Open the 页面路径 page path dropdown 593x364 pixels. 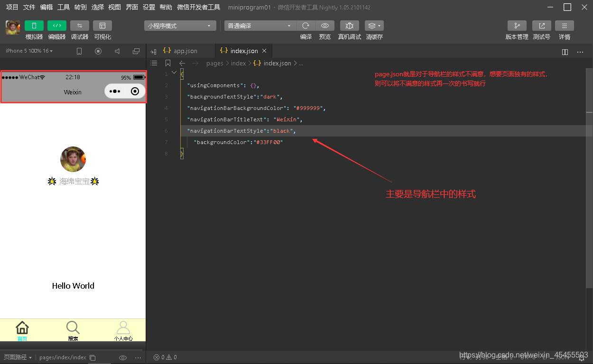click(18, 357)
